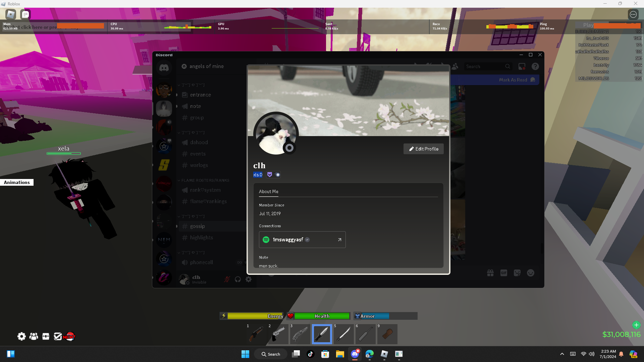Join the phonecall voice channel
This screenshot has width=644, height=362.
[213, 262]
